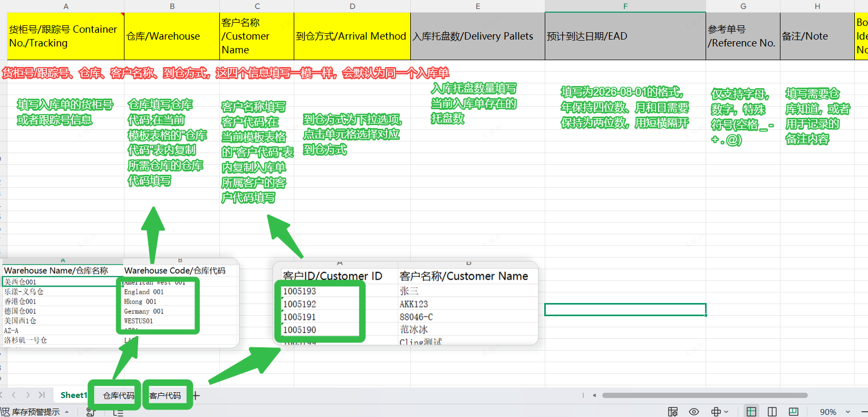The height and width of the screenshot is (417, 868).
Task: Select column H header
Action: coord(817,6)
